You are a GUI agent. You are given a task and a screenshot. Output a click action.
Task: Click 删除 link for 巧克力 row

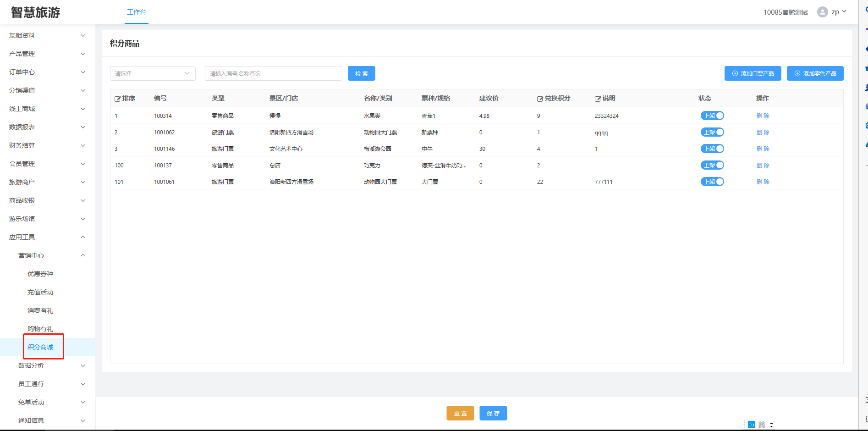tap(763, 166)
